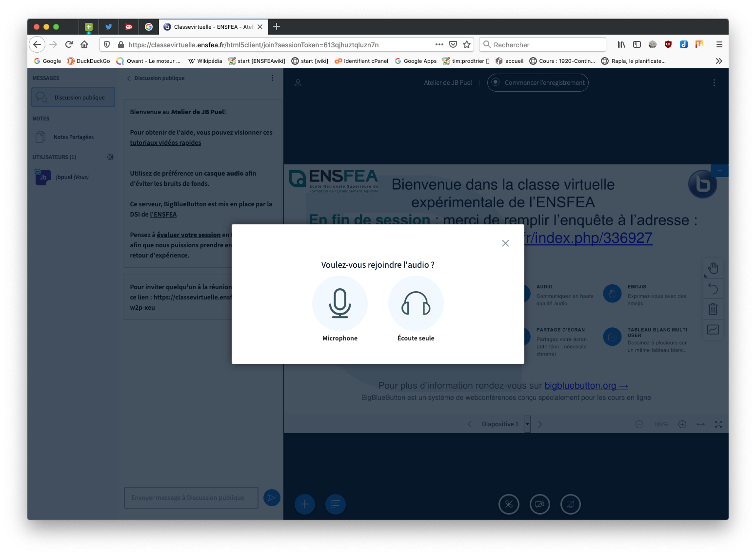Click the hand pan tool on whiteboard
Image resolution: width=756 pixels, height=556 pixels.
pos(713,268)
